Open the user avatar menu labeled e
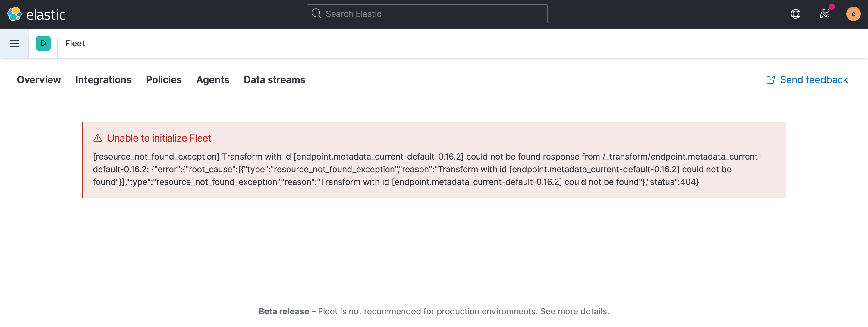The image size is (868, 327). point(853,14)
